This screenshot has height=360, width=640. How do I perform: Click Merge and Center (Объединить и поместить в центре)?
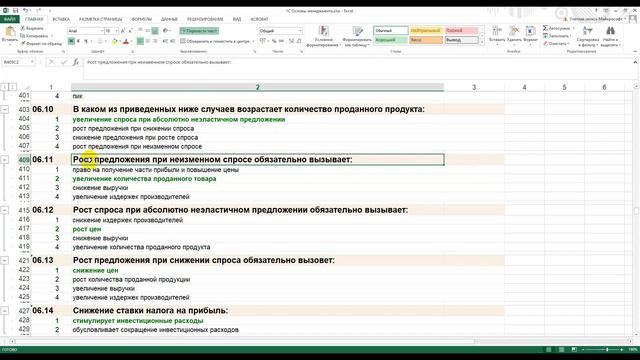[215, 41]
